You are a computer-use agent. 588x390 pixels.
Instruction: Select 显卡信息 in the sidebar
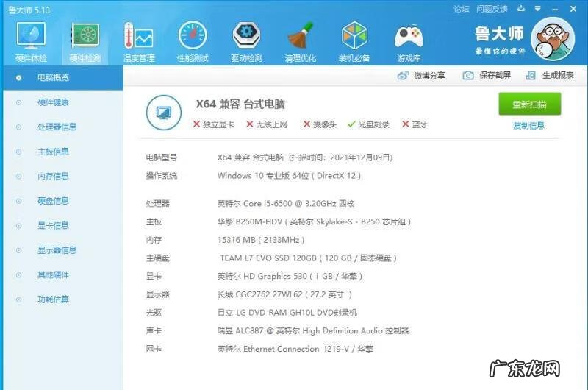63,226
